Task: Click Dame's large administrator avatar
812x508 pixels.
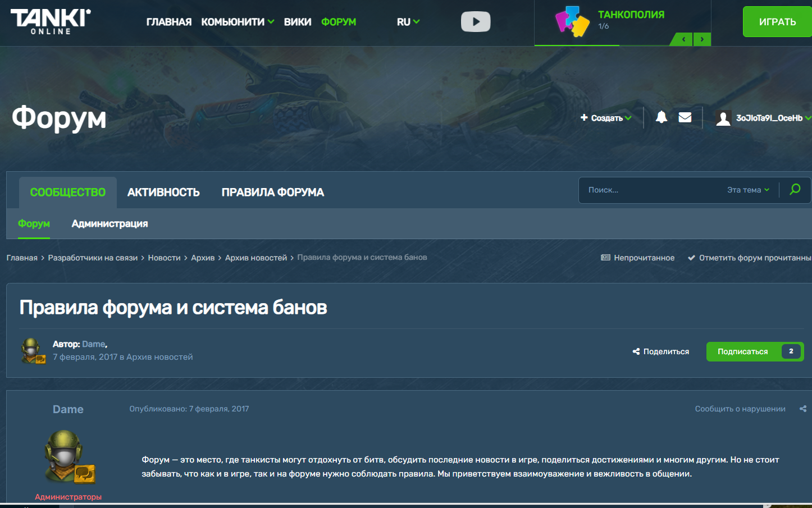Action: coord(70,457)
